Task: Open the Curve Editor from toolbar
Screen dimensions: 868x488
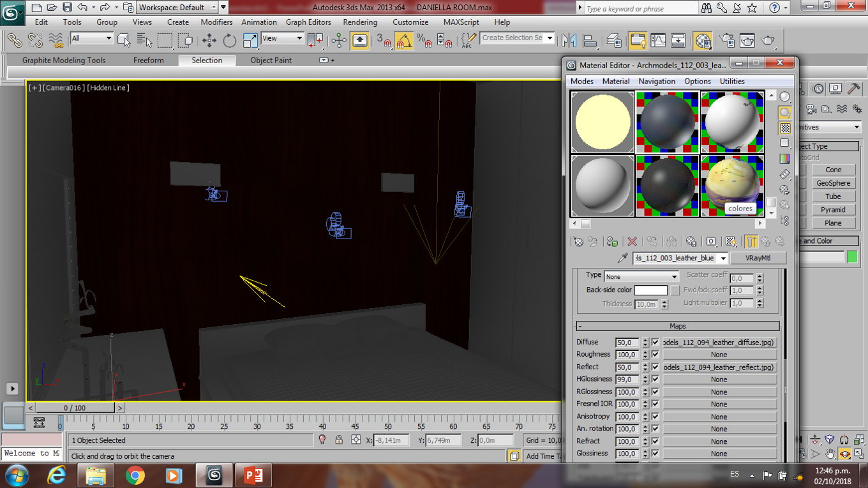Action: [x=658, y=40]
